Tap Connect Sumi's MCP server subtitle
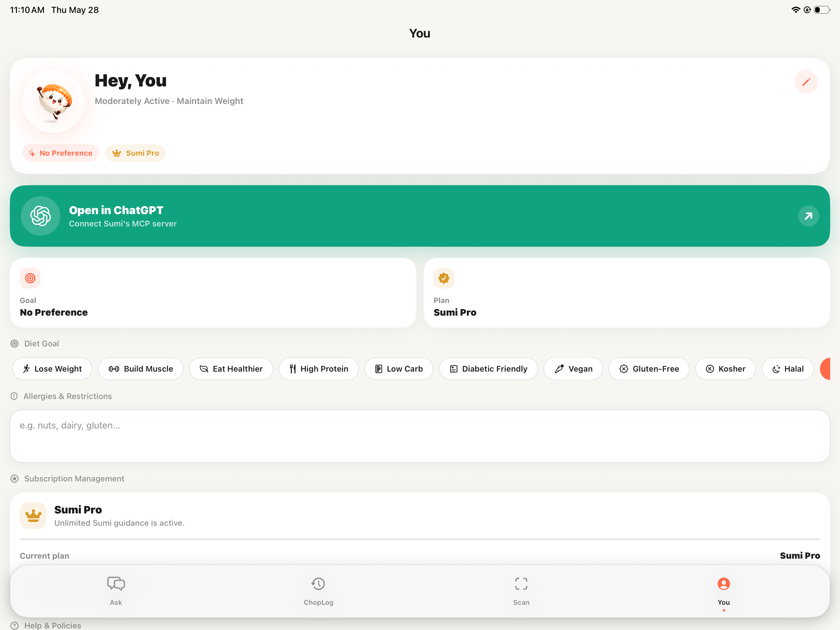The image size is (840, 630). click(x=123, y=224)
